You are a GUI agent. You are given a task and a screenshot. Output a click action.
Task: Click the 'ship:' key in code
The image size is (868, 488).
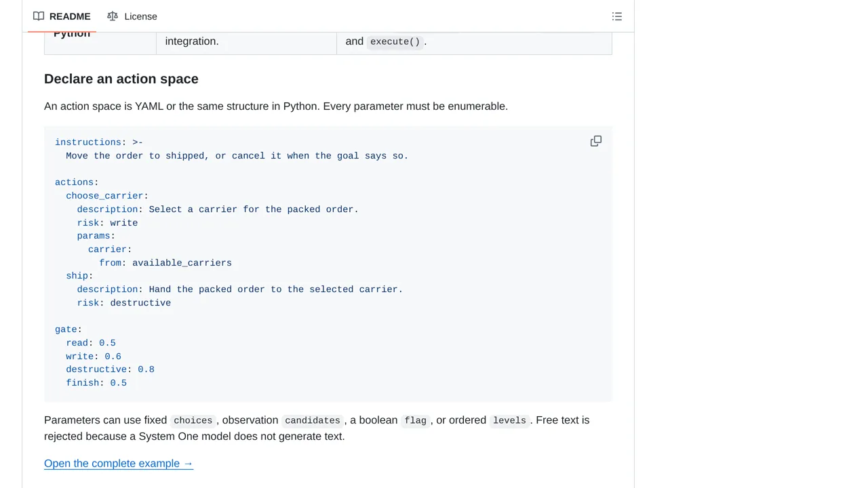pos(79,276)
